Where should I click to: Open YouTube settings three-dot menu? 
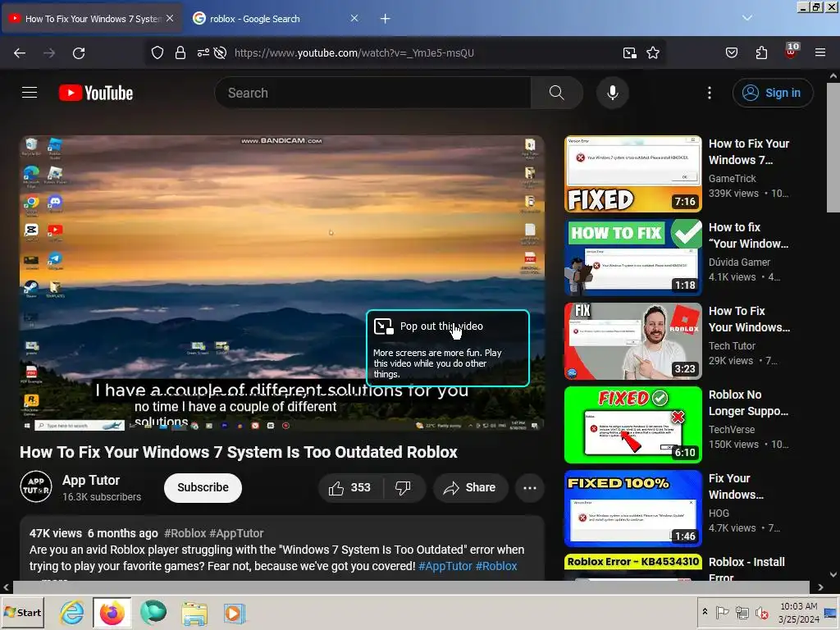tap(710, 93)
